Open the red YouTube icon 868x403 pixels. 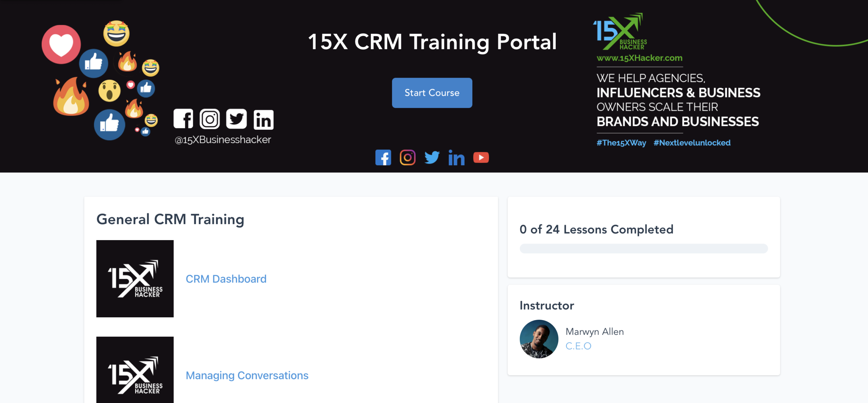click(481, 157)
